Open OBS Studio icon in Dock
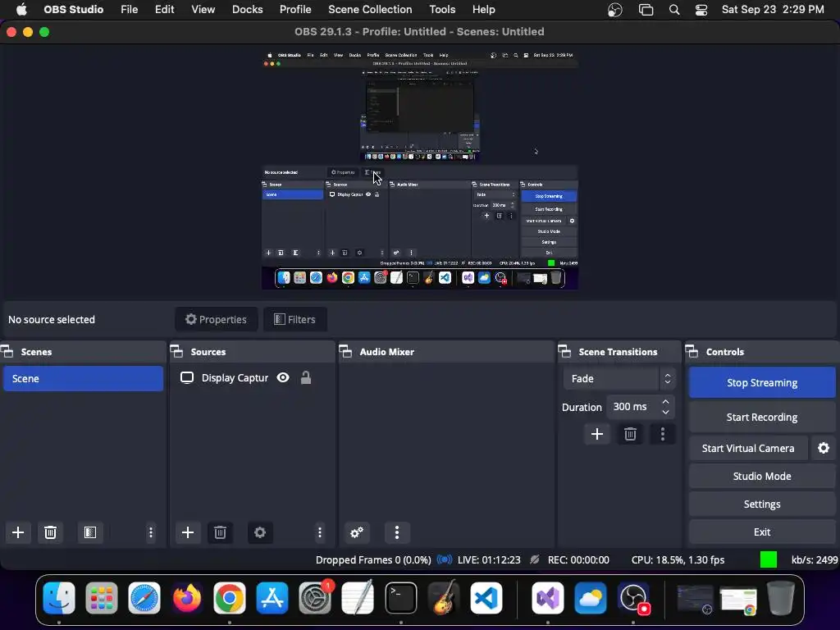 (634, 598)
